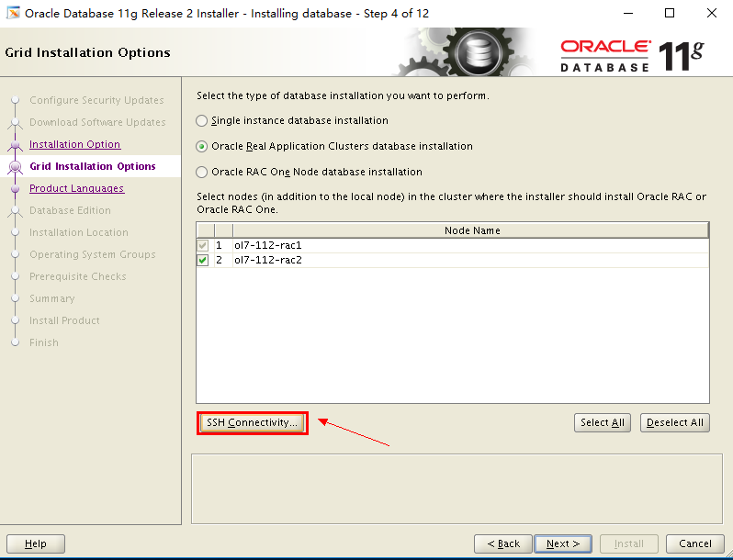Click the Prerequisite Checks sidebar step

tap(77, 276)
